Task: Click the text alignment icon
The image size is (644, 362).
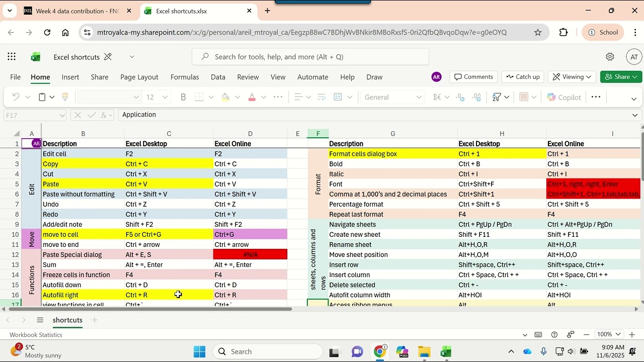Action: [298, 97]
